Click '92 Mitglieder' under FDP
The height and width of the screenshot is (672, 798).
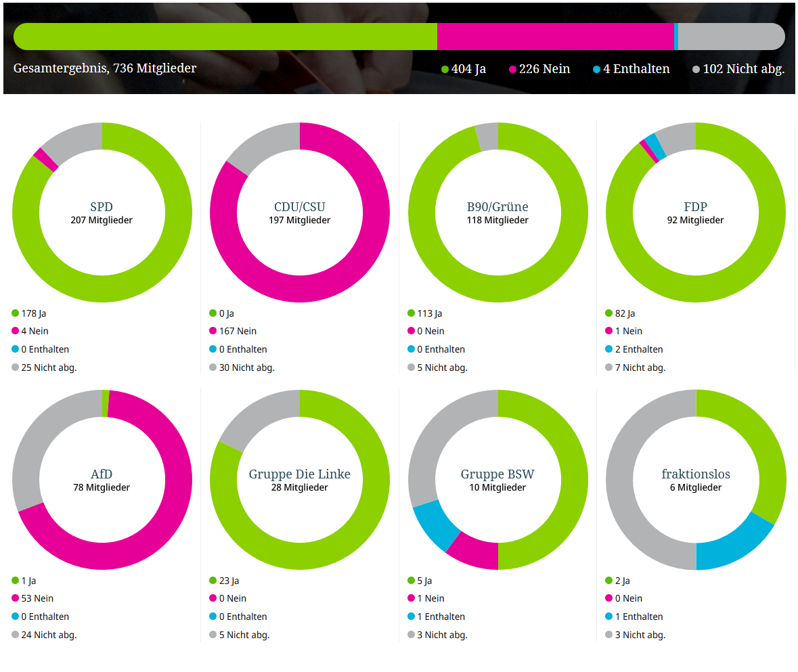pos(696,220)
